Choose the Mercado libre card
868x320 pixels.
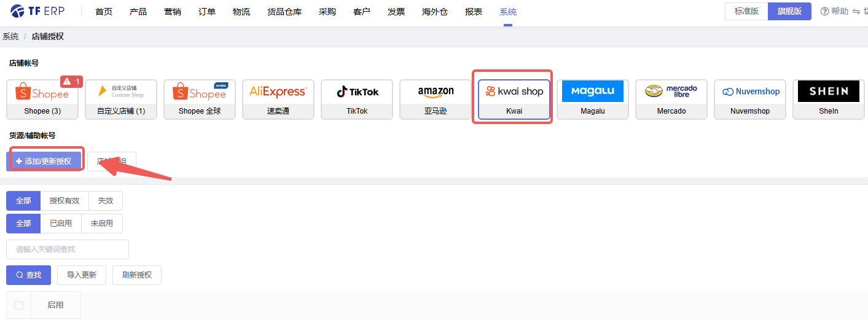671,100
